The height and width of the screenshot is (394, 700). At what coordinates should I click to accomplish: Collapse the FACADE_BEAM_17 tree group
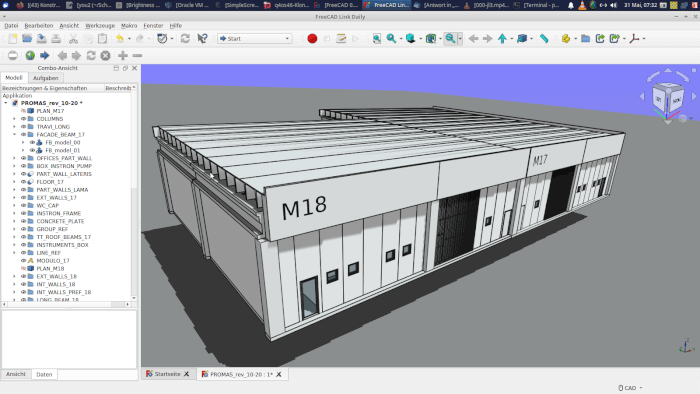click(14, 135)
